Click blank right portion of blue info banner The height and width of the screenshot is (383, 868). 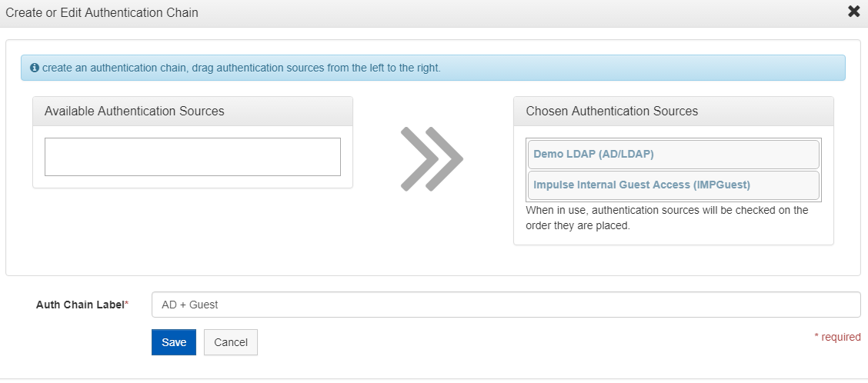[x=642, y=68]
